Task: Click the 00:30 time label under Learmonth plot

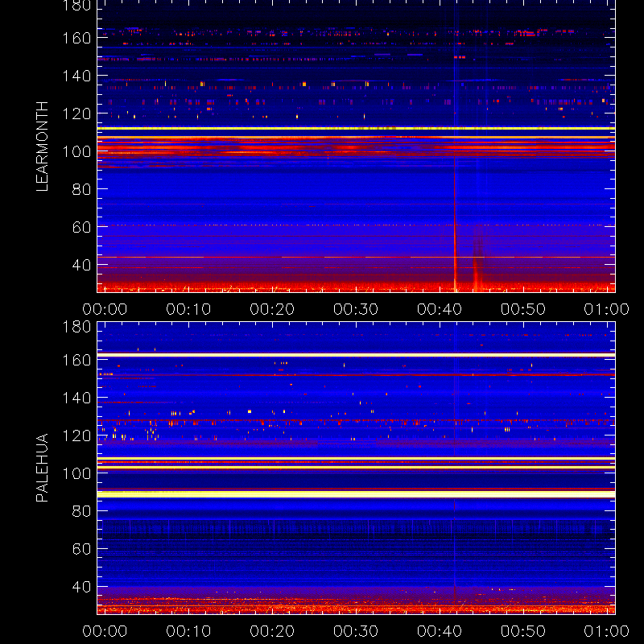Action: click(x=356, y=309)
